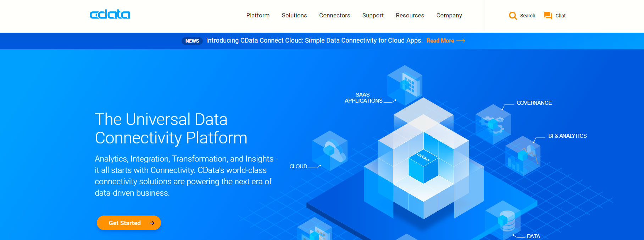Click the Chat speech bubble icon
The height and width of the screenshot is (240, 644).
pyautogui.click(x=548, y=16)
